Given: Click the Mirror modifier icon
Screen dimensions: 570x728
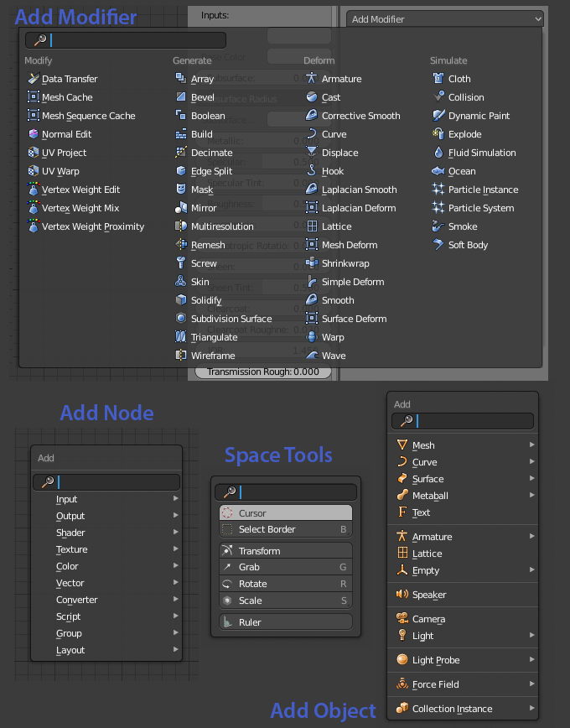Looking at the screenshot, I should pos(180,207).
